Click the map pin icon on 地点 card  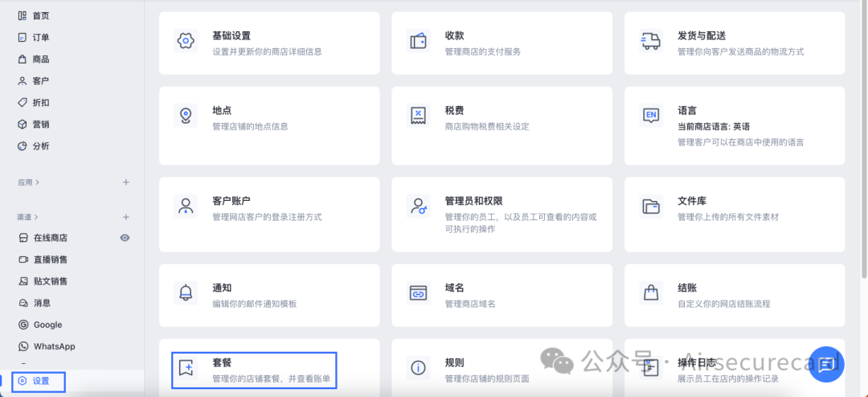(186, 116)
